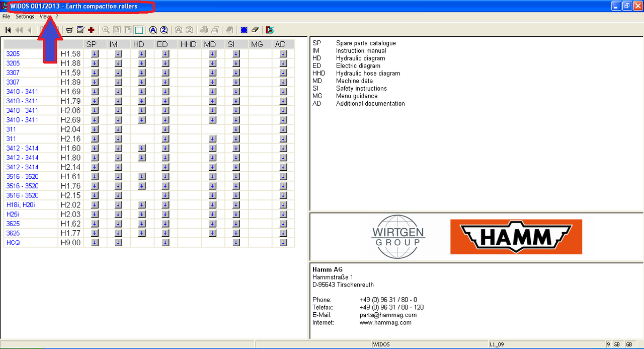644x349 pixels.
Task: Open IM instruction manual for 3412 - 3414 H1.60
Action: point(118,148)
